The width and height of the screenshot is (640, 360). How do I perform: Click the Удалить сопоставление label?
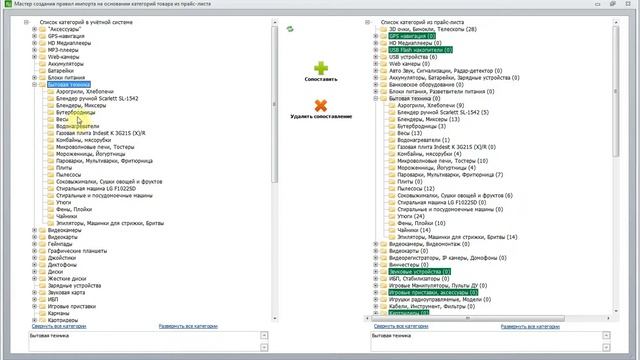(321, 116)
